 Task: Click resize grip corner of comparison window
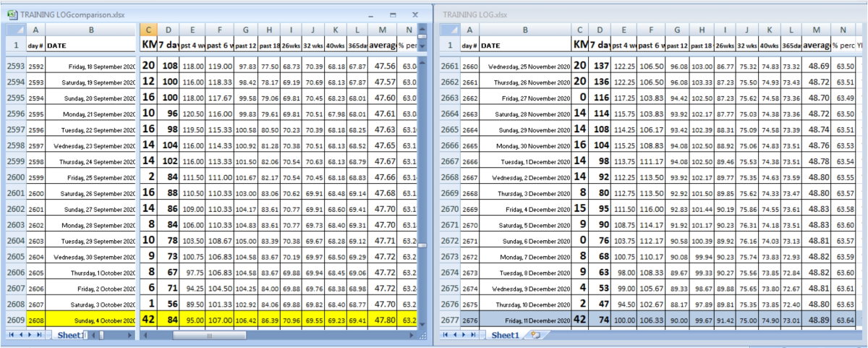[422, 335]
